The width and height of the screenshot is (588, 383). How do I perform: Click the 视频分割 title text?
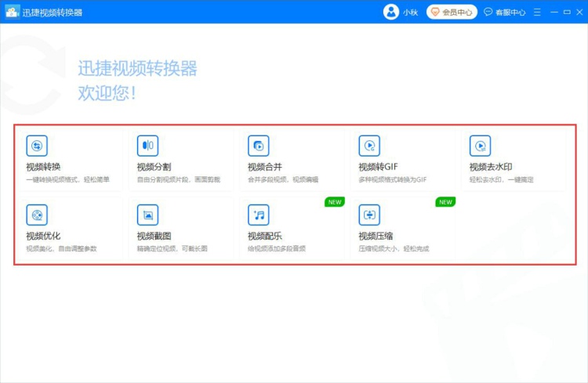pyautogui.click(x=154, y=167)
